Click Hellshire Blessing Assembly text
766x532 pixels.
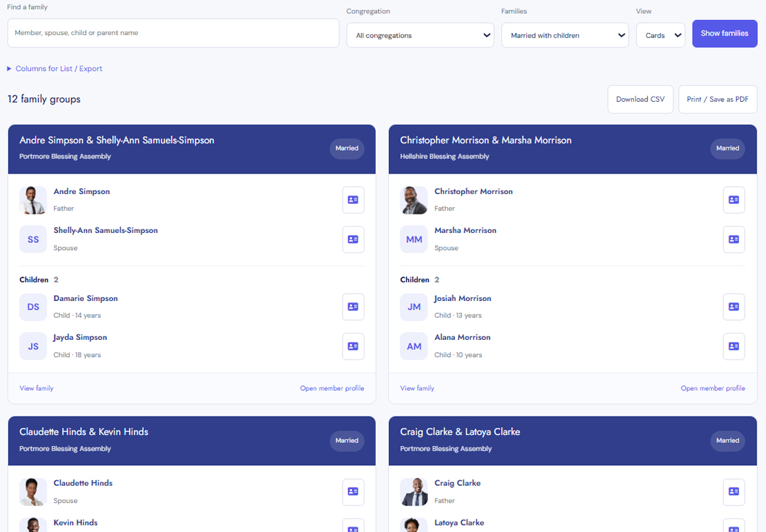[x=444, y=156]
